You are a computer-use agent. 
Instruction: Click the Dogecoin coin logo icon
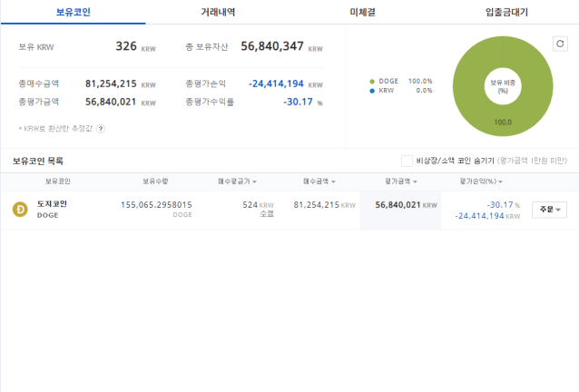coord(20,210)
